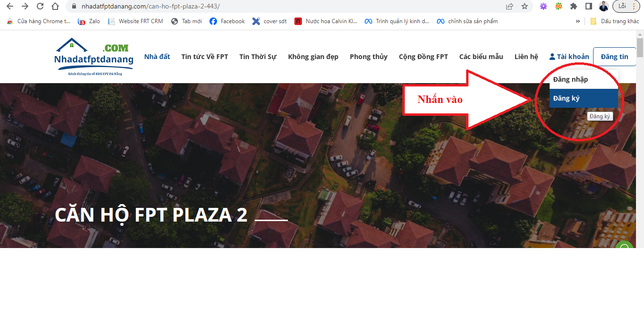
Task: Expand the hidden bookmarks overflow chevron
Action: [578, 21]
